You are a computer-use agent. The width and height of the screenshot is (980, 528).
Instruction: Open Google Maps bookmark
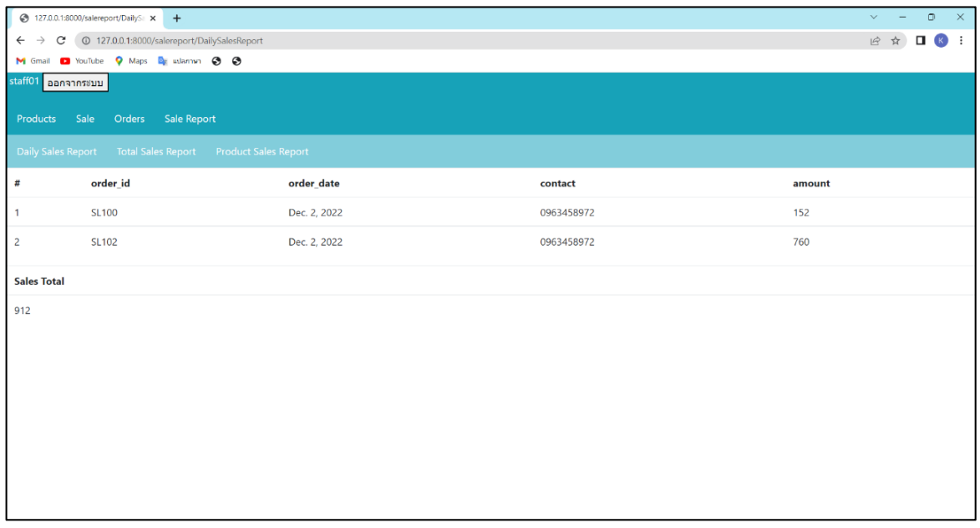pyautogui.click(x=134, y=60)
